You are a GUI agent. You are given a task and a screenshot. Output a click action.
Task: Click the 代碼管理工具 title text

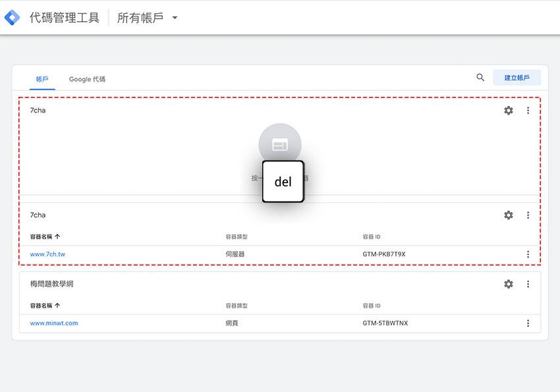[65, 18]
